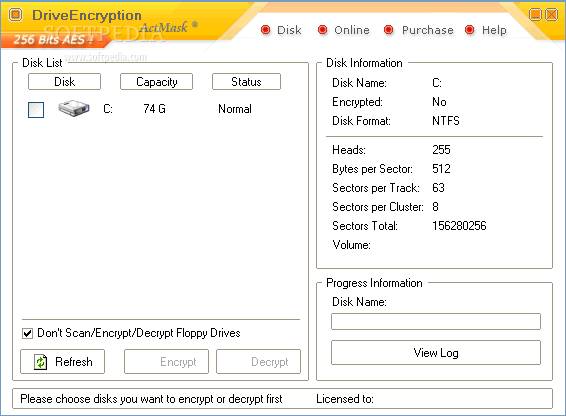Click the C: hard drive icon

point(74,108)
